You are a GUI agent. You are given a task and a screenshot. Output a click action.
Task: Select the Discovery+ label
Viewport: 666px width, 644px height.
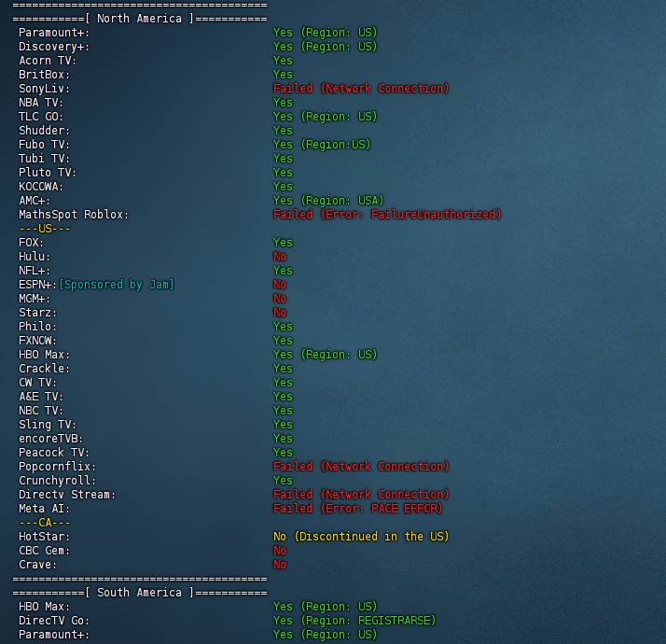(54, 47)
